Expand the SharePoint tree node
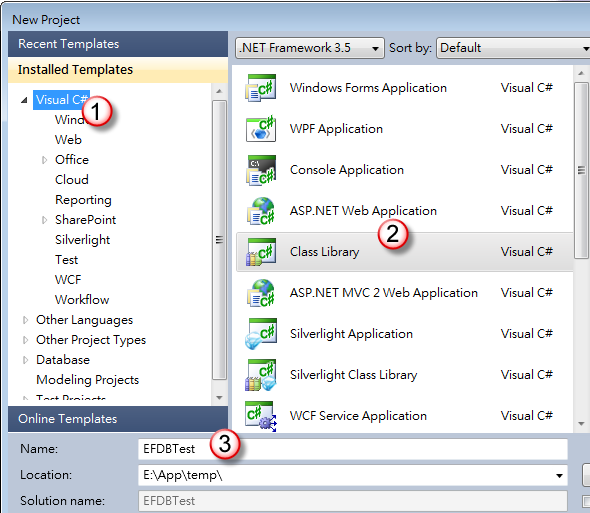 44,220
